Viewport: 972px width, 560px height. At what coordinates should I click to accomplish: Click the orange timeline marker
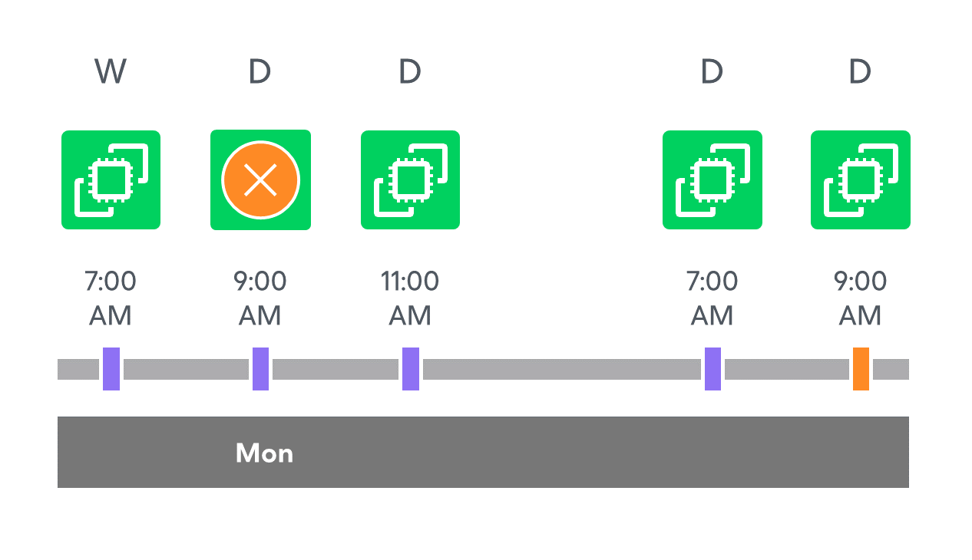point(861,369)
